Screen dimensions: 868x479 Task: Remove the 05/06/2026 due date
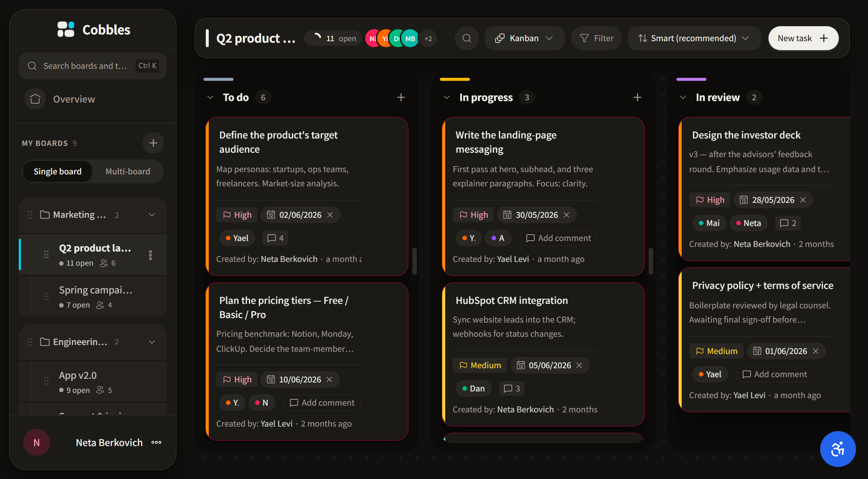click(579, 365)
